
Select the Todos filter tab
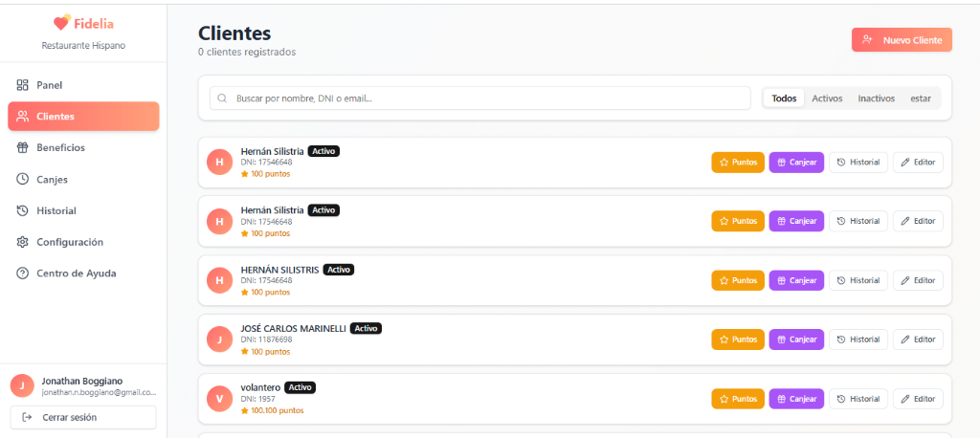[x=784, y=99]
